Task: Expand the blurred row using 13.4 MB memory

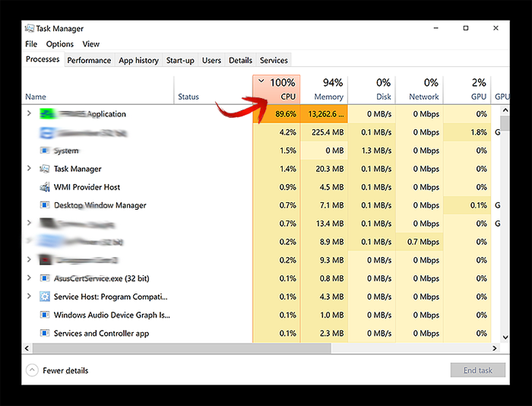Action: click(29, 223)
